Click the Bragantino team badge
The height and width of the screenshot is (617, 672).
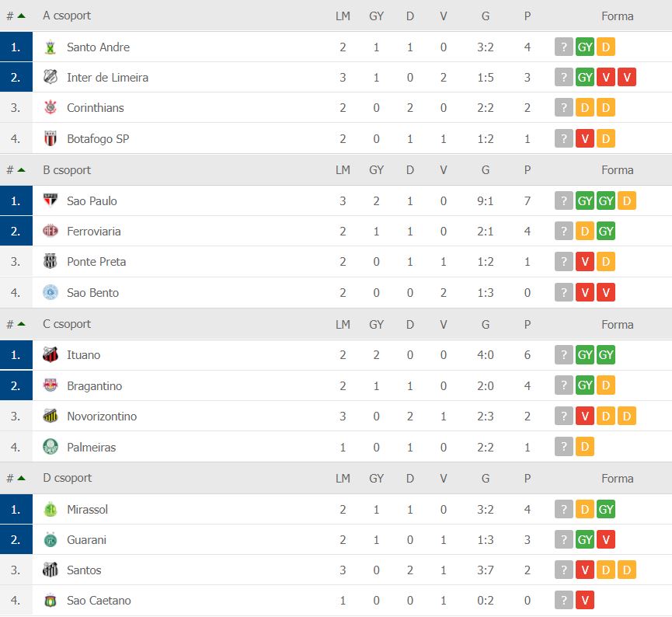click(x=50, y=386)
